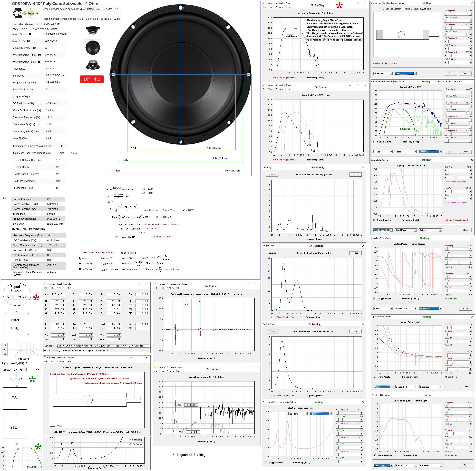476x471 pixels.
Task: Open the Displacement dropdown in Active Filter Wizard
Action: (383, 230)
